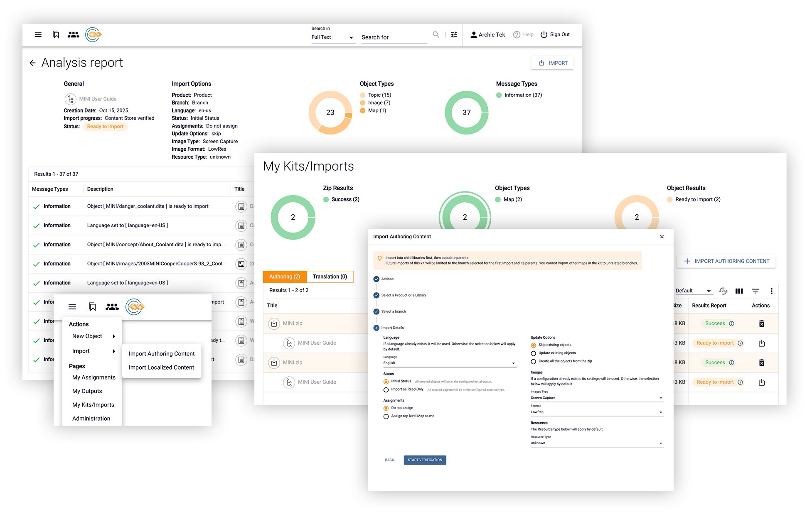812x512 pixels.
Task: Choose Import Localized Content menu entry
Action: [x=161, y=367]
